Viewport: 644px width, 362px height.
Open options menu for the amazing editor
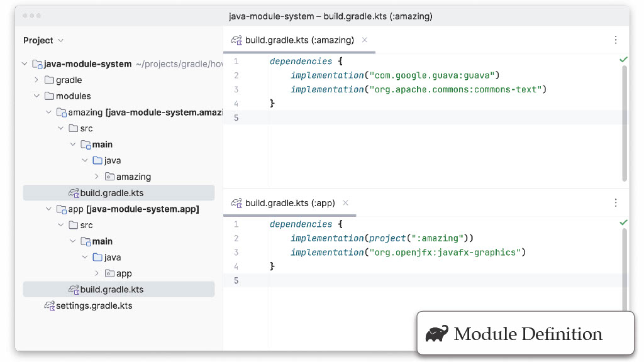[x=615, y=40]
